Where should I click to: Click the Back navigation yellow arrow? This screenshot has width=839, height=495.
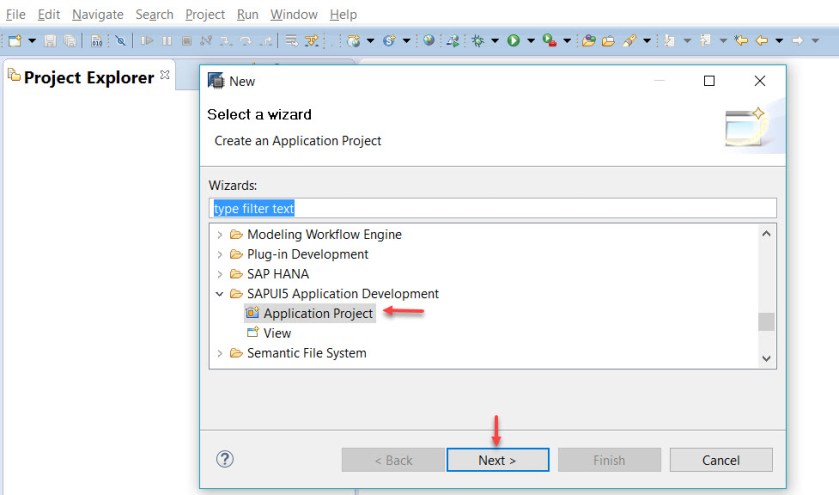point(762,41)
